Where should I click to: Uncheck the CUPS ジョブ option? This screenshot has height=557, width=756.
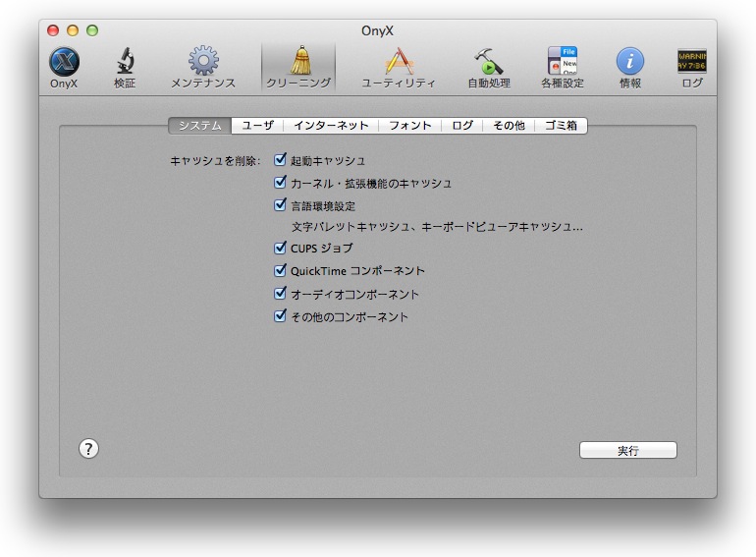[281, 248]
